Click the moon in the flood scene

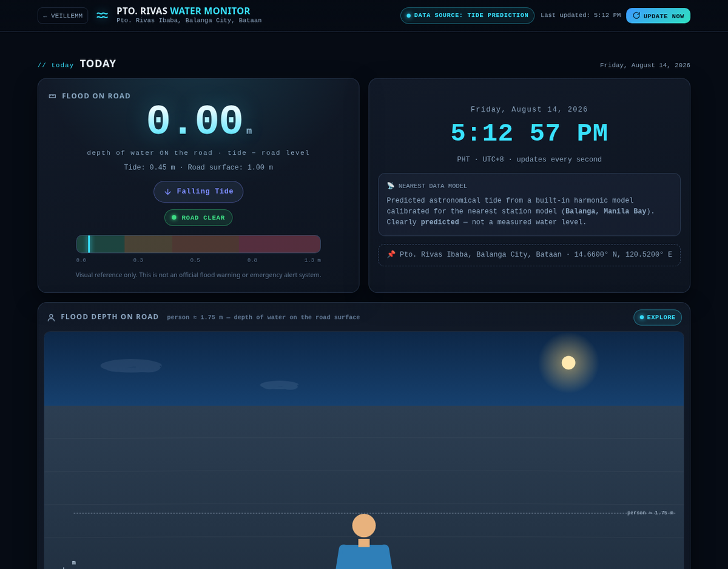[x=568, y=363]
